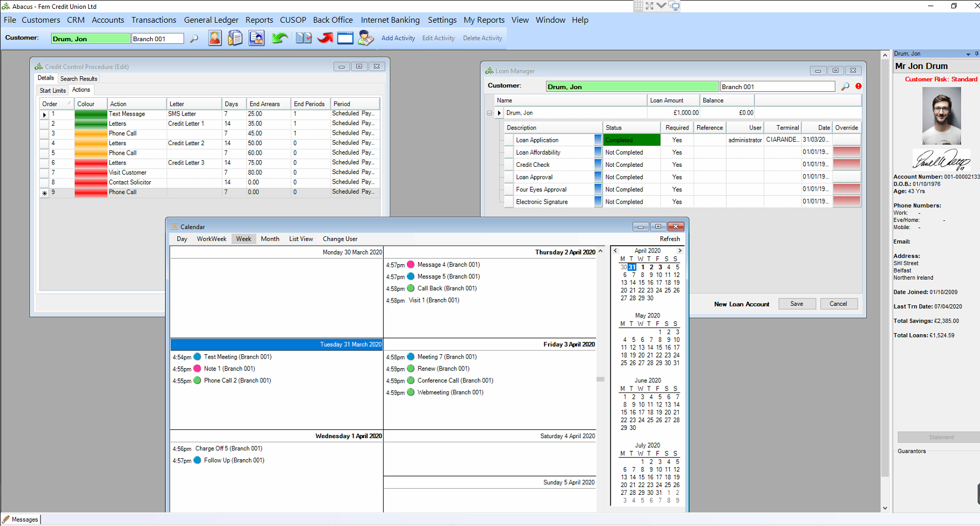Click Refresh in the Calendar window
Viewport: 980px width, 526px height.
[x=670, y=239]
